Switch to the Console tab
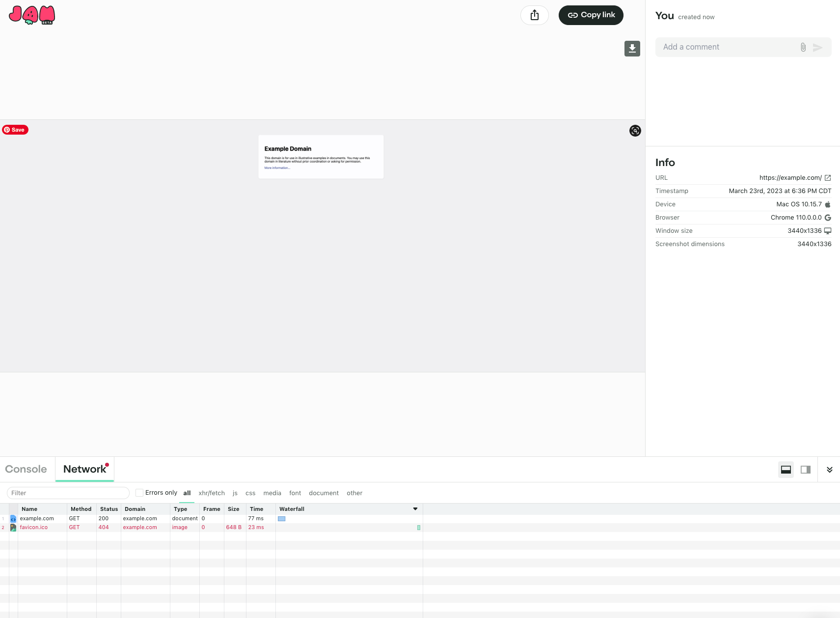 tap(26, 469)
